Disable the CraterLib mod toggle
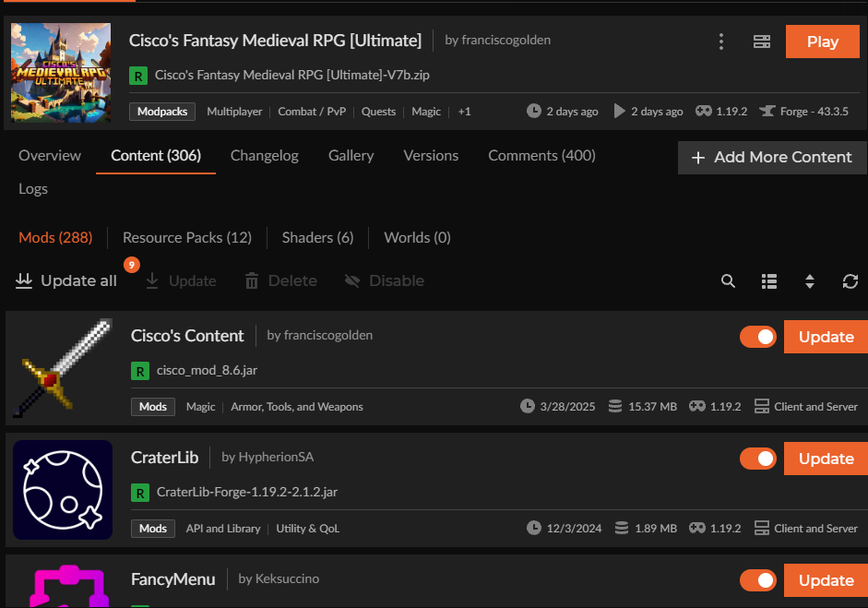 coord(758,459)
